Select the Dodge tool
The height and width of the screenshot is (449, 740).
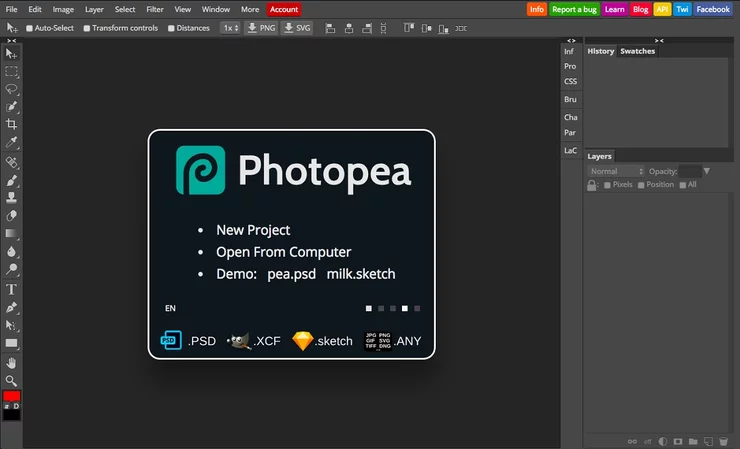click(11, 269)
